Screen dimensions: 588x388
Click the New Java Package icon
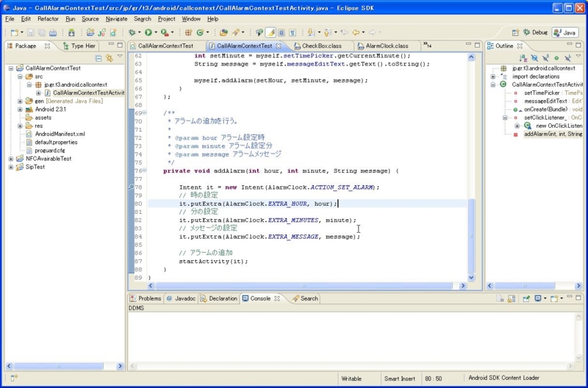tap(188, 32)
